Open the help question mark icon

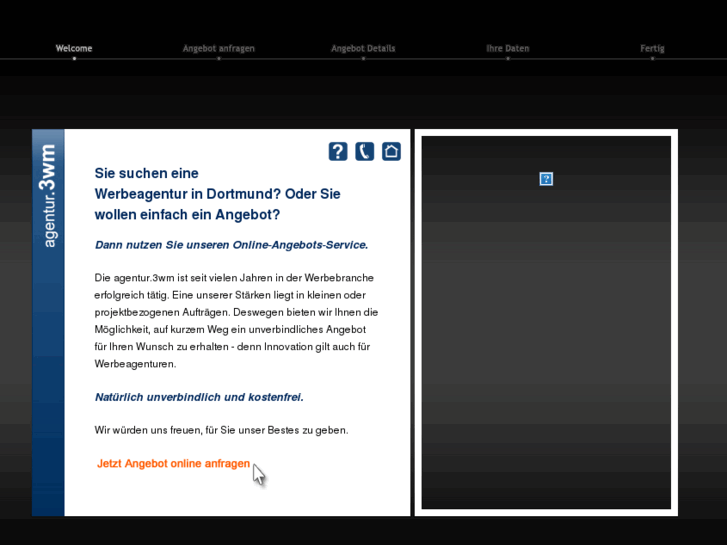[338, 152]
